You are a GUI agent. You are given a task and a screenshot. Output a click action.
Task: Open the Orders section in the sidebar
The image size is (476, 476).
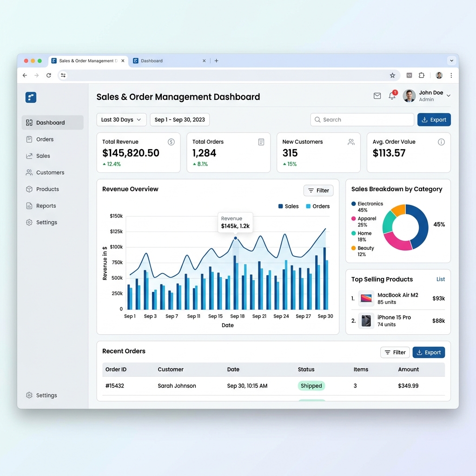coord(44,139)
